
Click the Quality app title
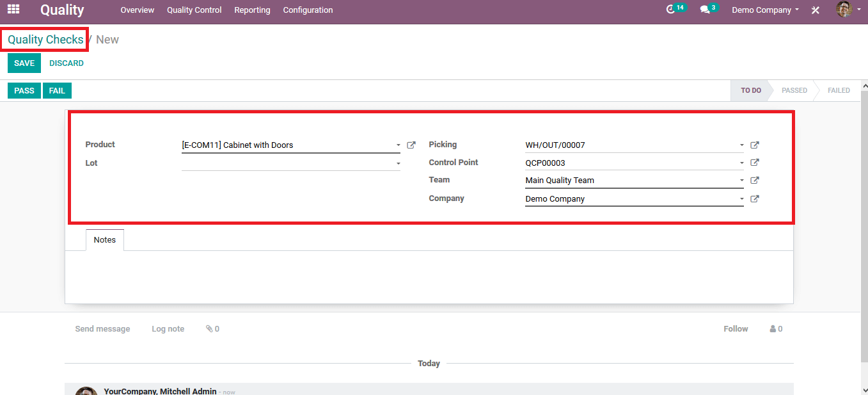click(62, 10)
